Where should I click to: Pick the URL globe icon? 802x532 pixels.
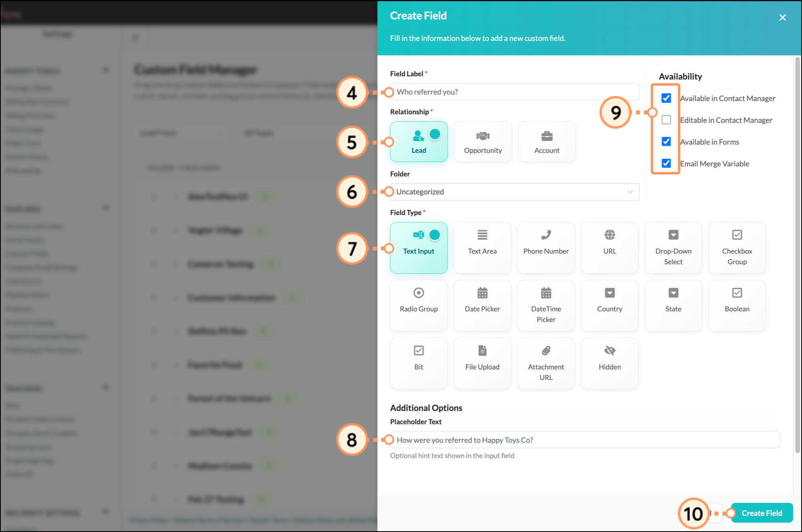(x=610, y=235)
